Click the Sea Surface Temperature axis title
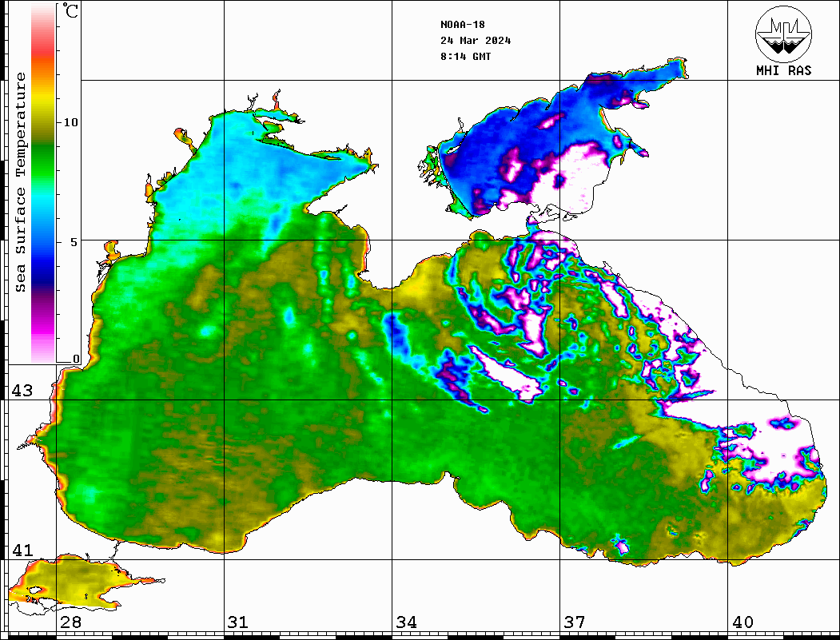Image resolution: width=840 pixels, height=640 pixels. point(20,182)
